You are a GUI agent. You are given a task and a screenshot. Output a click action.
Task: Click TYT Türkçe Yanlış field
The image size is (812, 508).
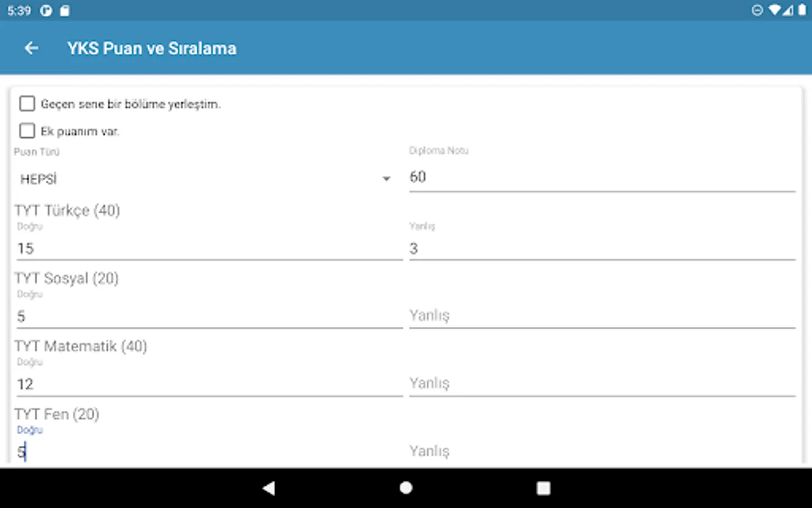pos(602,248)
